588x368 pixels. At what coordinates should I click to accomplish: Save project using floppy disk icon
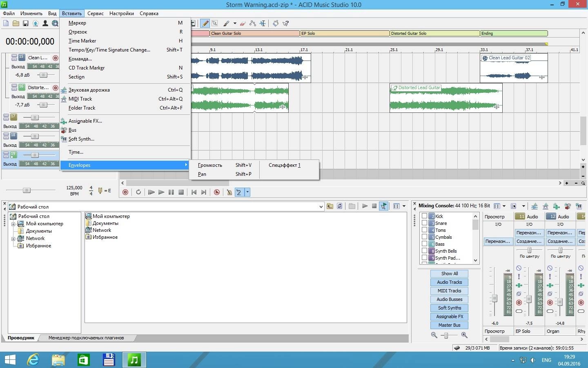point(26,23)
